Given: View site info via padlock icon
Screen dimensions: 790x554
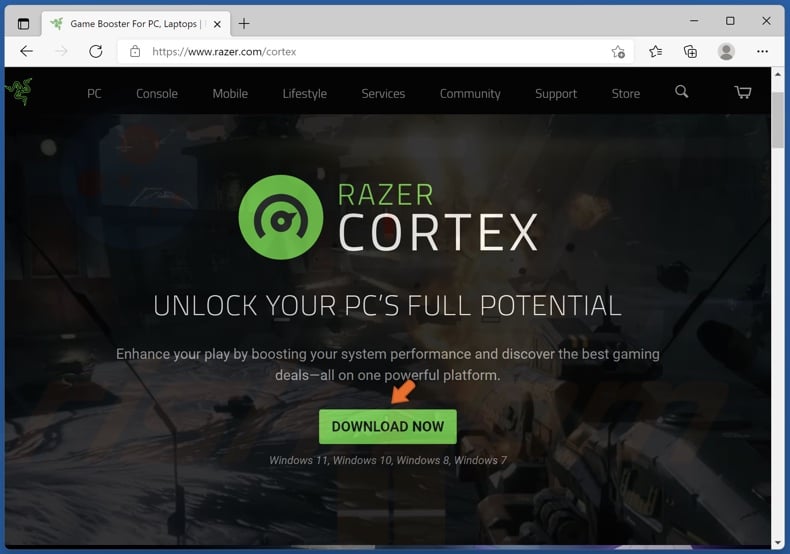Looking at the screenshot, I should (135, 51).
